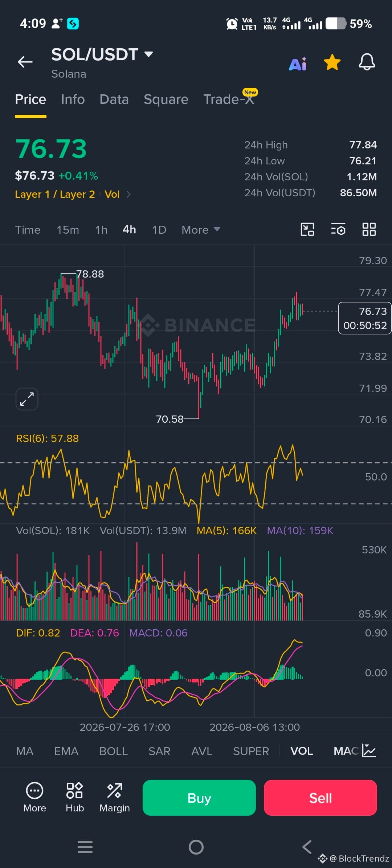Toggle the MA indicator
Viewport: 392px width, 868px height.
point(25,751)
